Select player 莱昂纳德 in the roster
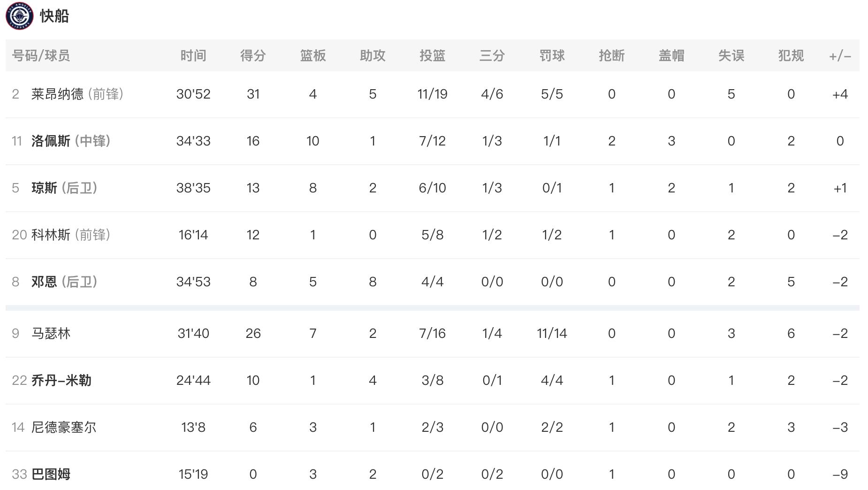 pos(57,94)
